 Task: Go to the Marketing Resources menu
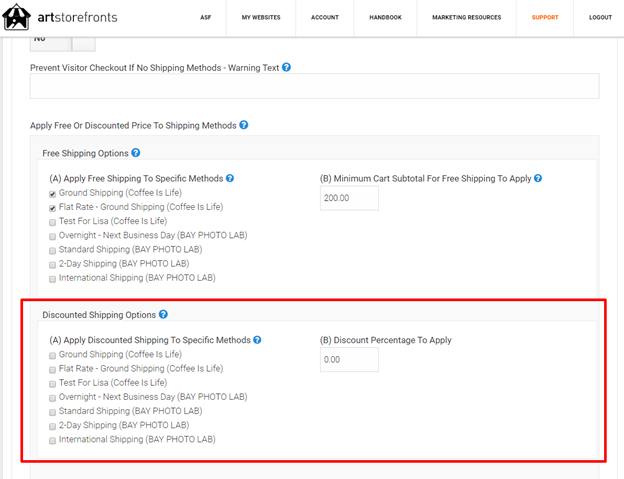coord(466,18)
